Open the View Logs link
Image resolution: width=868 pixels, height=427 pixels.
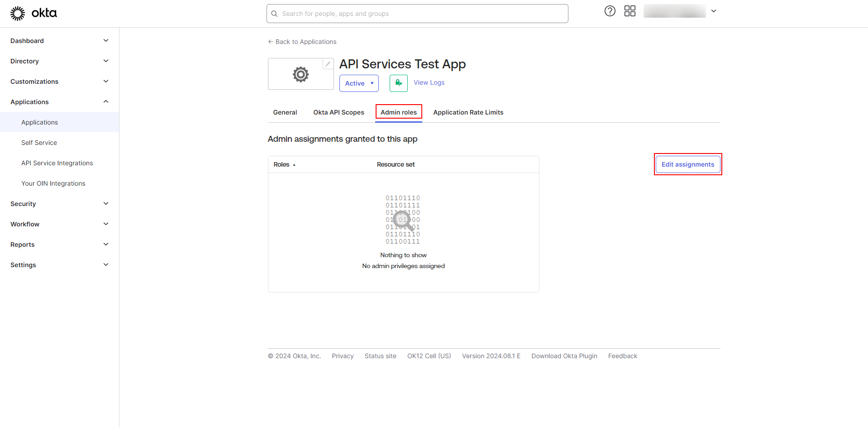pos(429,82)
